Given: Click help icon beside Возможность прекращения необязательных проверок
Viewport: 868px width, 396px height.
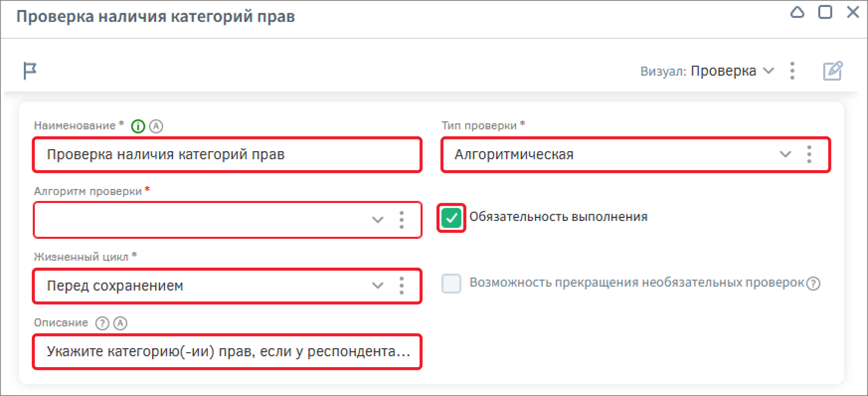Looking at the screenshot, I should [x=813, y=284].
